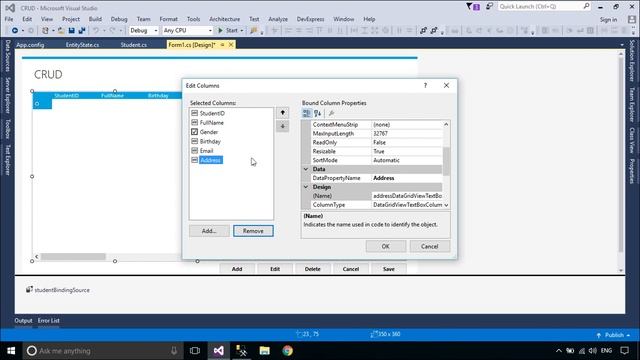The image size is (640, 360).
Task: Open the Architecture menu
Action: pyautogui.click(x=224, y=19)
